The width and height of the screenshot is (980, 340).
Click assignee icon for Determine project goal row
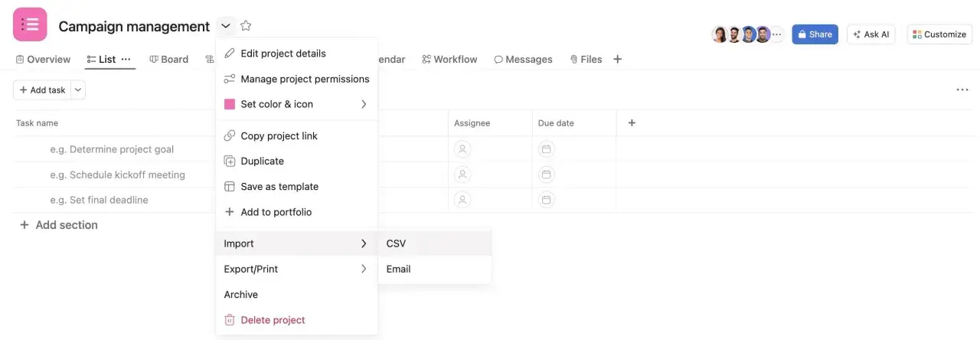(x=462, y=149)
